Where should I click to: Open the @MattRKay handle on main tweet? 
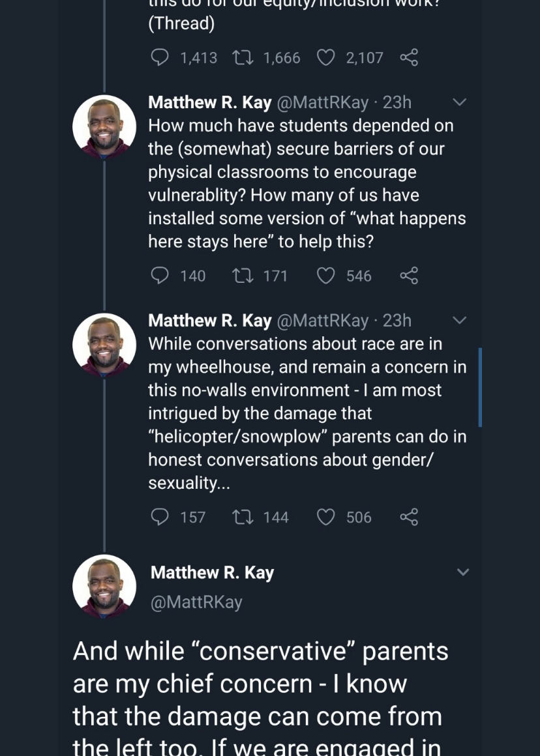tap(196, 602)
